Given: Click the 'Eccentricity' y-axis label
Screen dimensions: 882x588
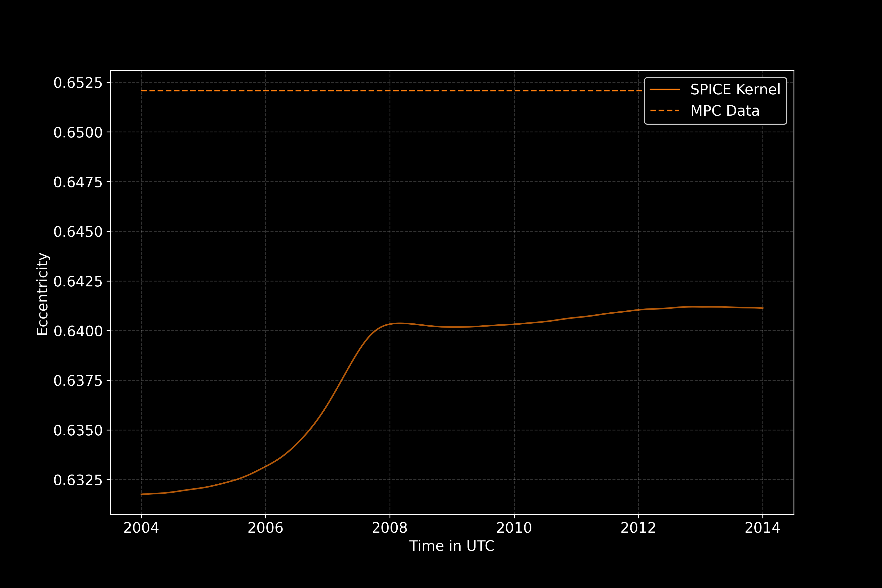Looking at the screenshot, I should (x=42, y=294).
